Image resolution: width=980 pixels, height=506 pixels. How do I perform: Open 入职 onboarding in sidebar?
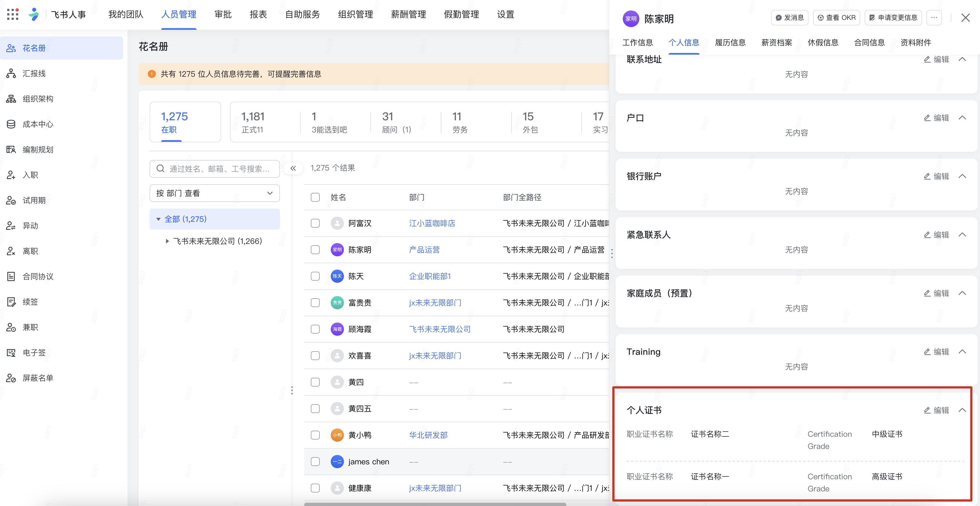pyautogui.click(x=62, y=175)
